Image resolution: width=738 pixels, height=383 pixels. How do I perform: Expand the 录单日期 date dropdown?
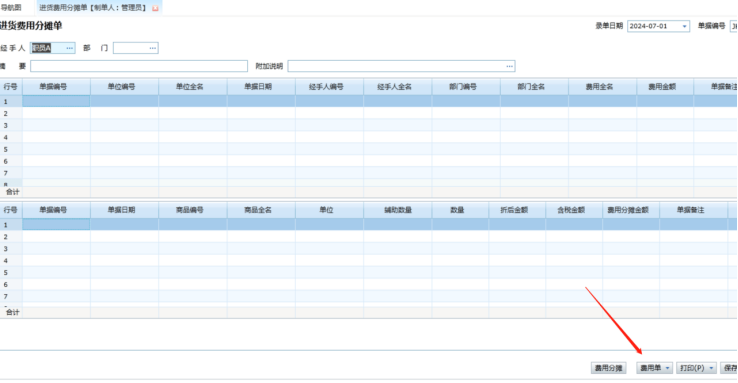click(x=684, y=26)
